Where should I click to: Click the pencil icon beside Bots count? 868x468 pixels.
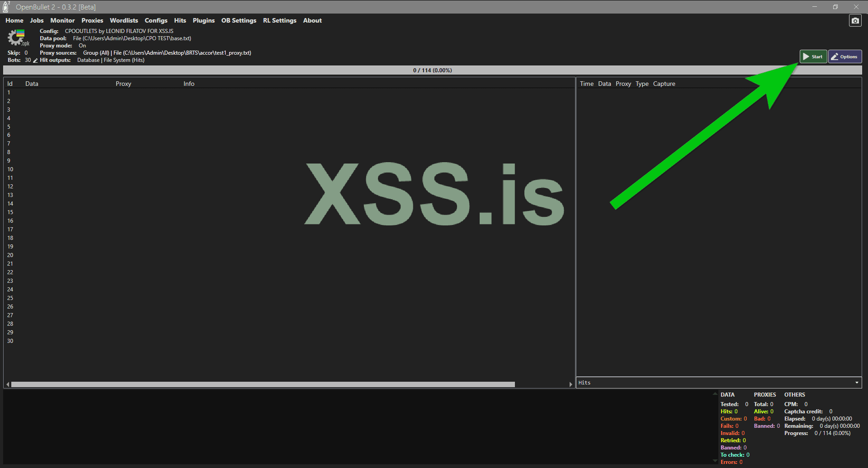pos(35,61)
